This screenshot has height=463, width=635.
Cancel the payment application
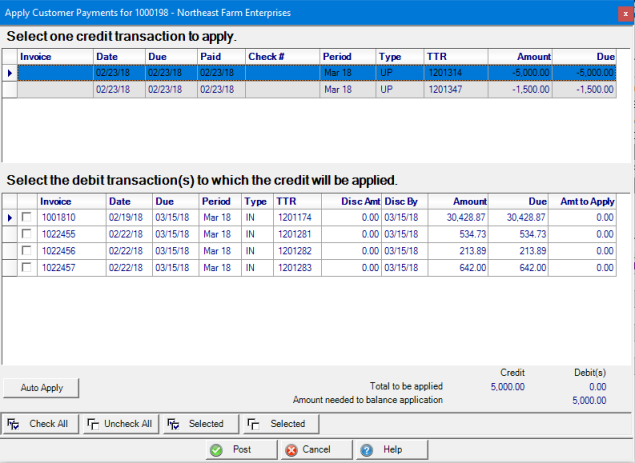[x=307, y=450]
